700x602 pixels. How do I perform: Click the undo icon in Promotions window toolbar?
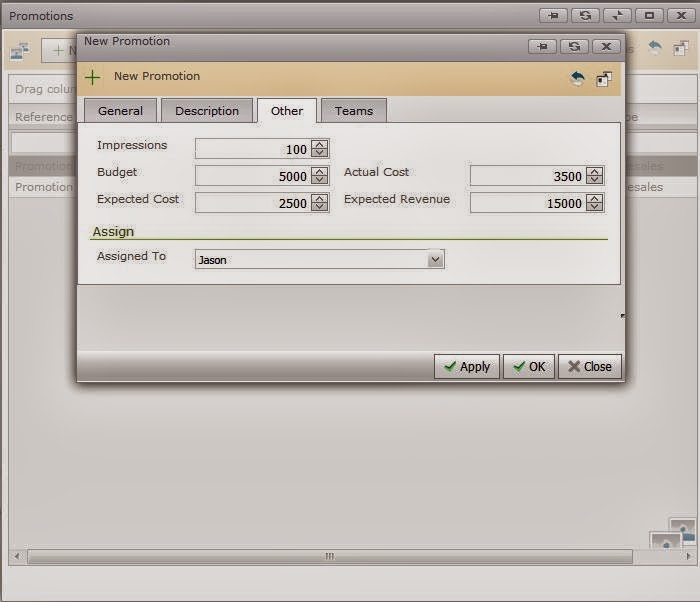(655, 47)
